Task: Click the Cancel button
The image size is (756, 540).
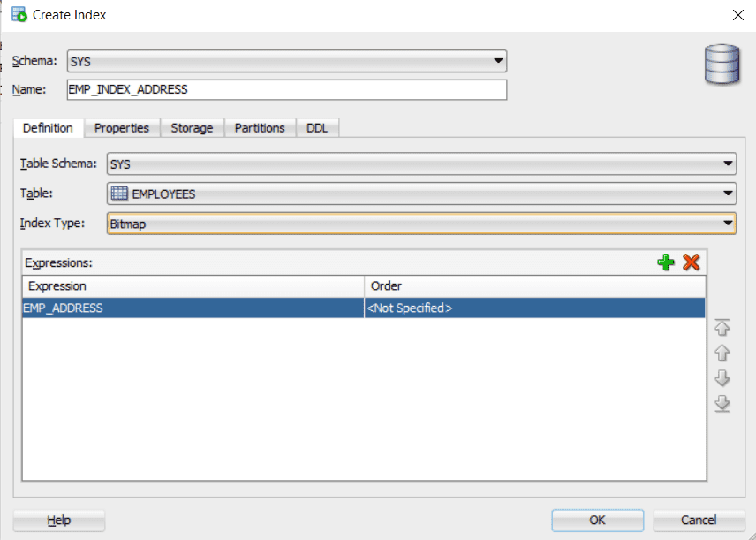Action: pos(697,521)
